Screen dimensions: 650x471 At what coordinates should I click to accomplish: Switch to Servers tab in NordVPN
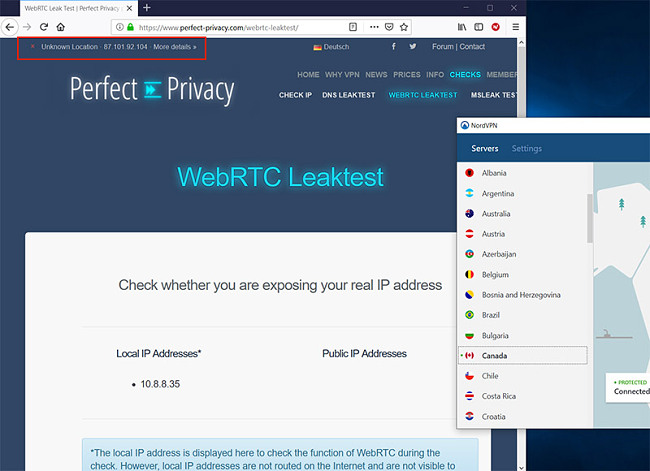[485, 148]
